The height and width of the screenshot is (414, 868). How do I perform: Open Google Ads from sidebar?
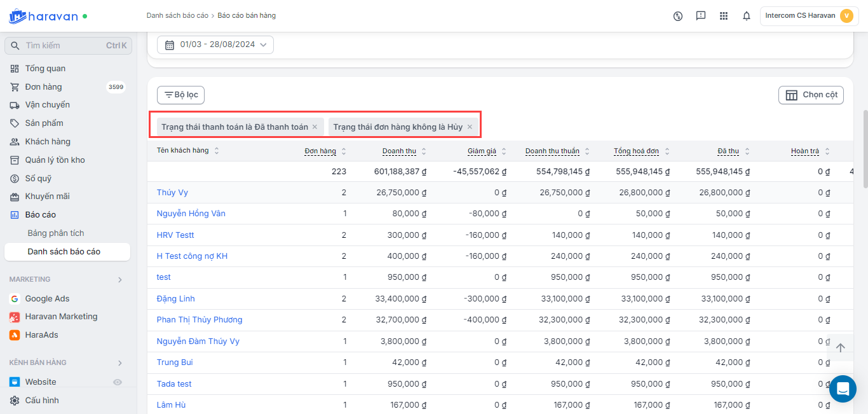pos(47,298)
